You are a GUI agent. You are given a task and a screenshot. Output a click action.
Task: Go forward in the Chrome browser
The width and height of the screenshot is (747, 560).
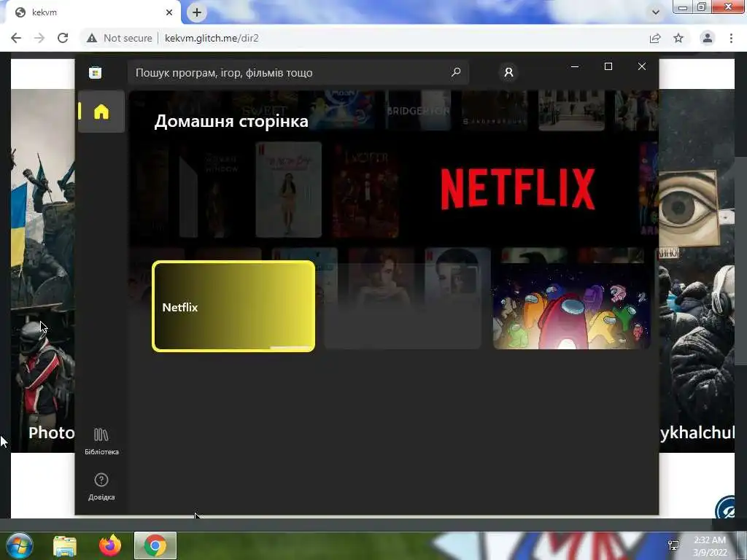39,38
